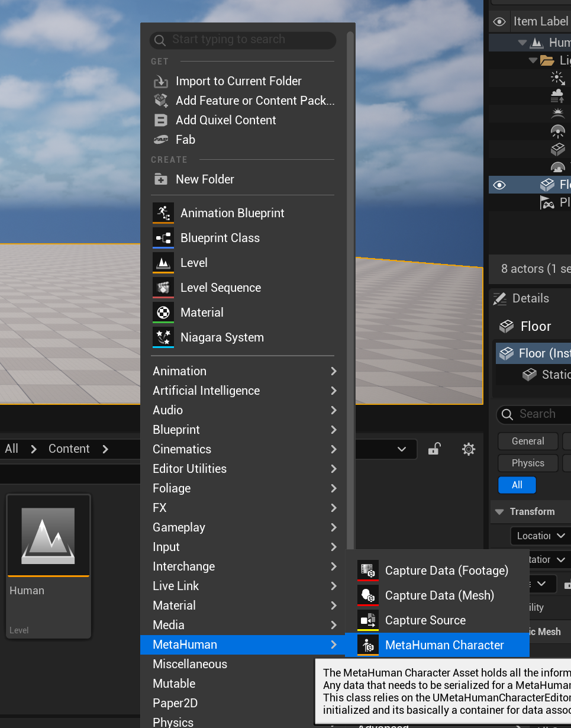Viewport: 571px width, 728px height.
Task: Collapse the Transform section
Action: pos(499,512)
